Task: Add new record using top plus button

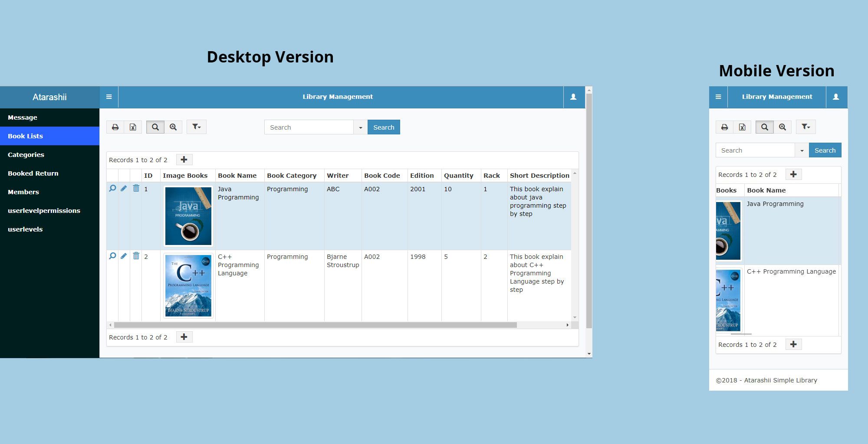Action: (184, 160)
